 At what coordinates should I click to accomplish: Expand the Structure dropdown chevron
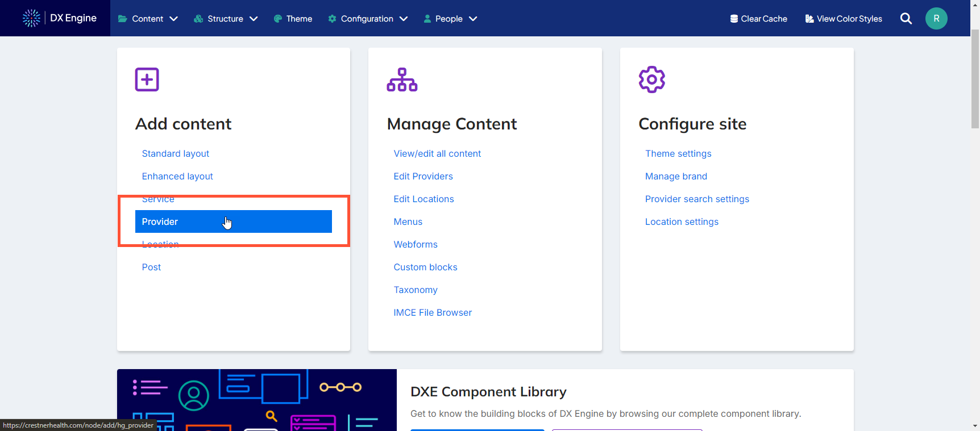pyautogui.click(x=254, y=19)
